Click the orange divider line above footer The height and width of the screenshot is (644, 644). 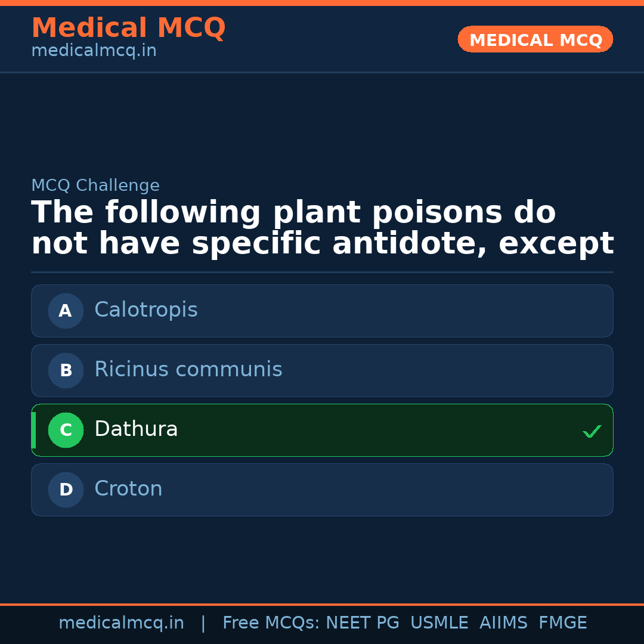click(322, 604)
